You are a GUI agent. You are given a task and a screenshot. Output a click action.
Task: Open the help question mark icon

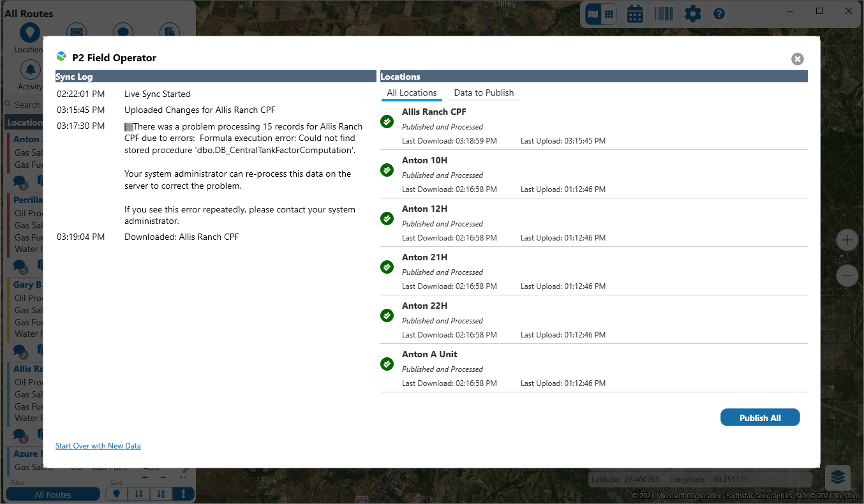point(719,13)
